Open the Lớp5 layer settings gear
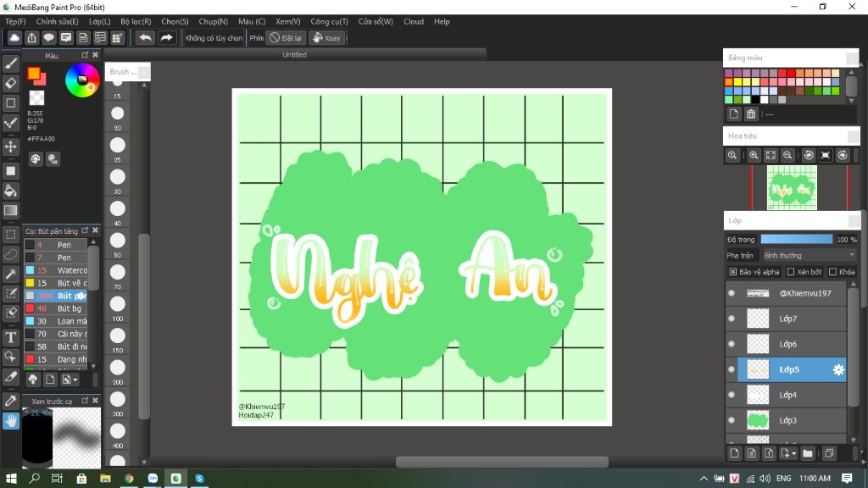The width and height of the screenshot is (868, 488). [x=838, y=369]
